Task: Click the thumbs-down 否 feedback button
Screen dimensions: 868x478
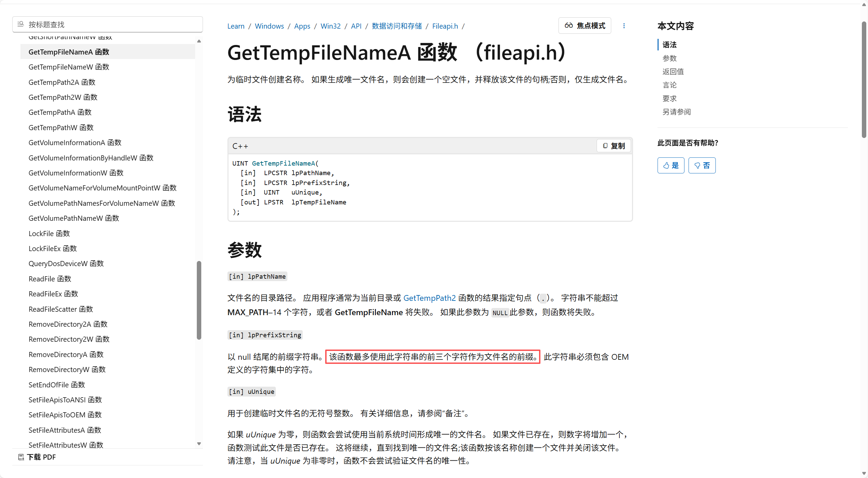Action: 702,166
